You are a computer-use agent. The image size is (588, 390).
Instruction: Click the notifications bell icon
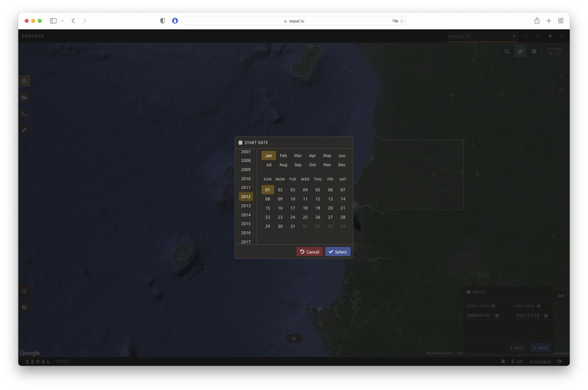point(503,361)
